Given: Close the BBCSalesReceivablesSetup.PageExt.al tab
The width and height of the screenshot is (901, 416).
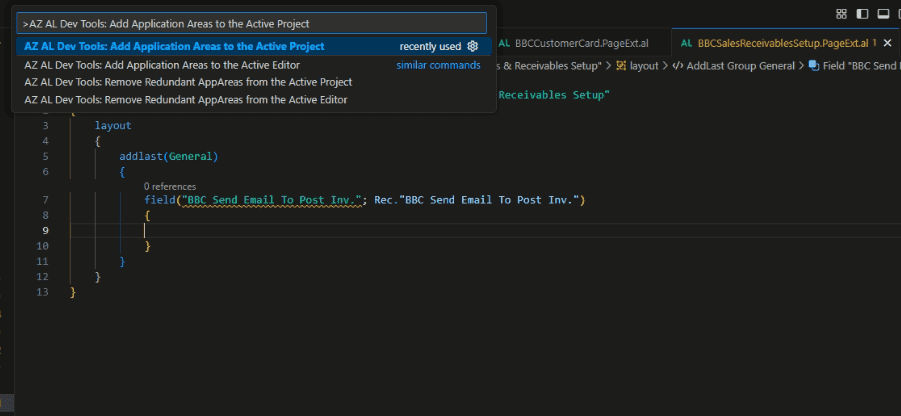Looking at the screenshot, I should [887, 43].
